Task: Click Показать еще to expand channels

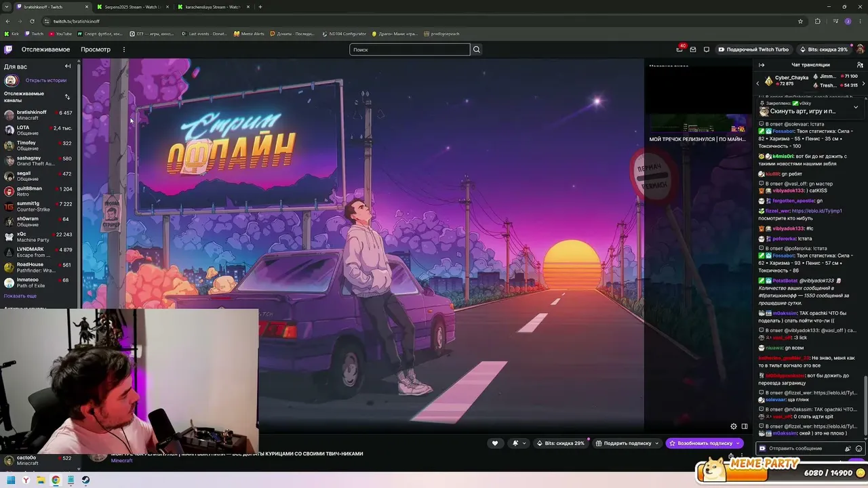Action: coord(20,296)
